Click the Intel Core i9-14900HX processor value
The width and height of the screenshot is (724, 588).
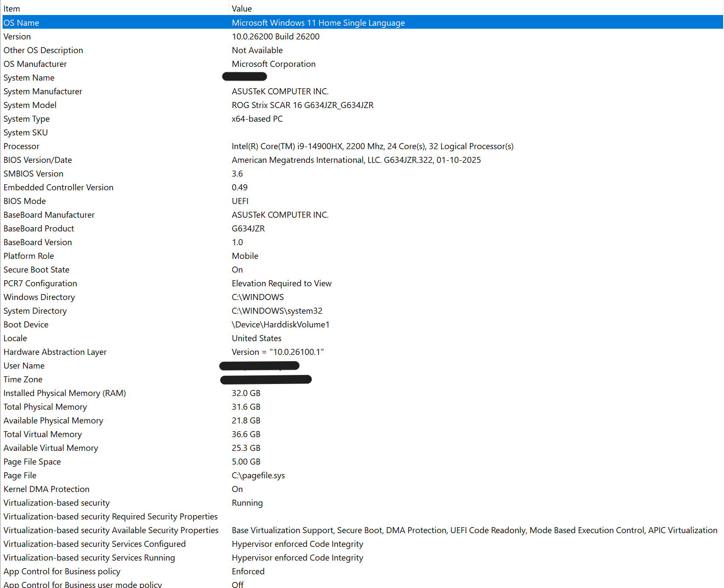(x=372, y=146)
